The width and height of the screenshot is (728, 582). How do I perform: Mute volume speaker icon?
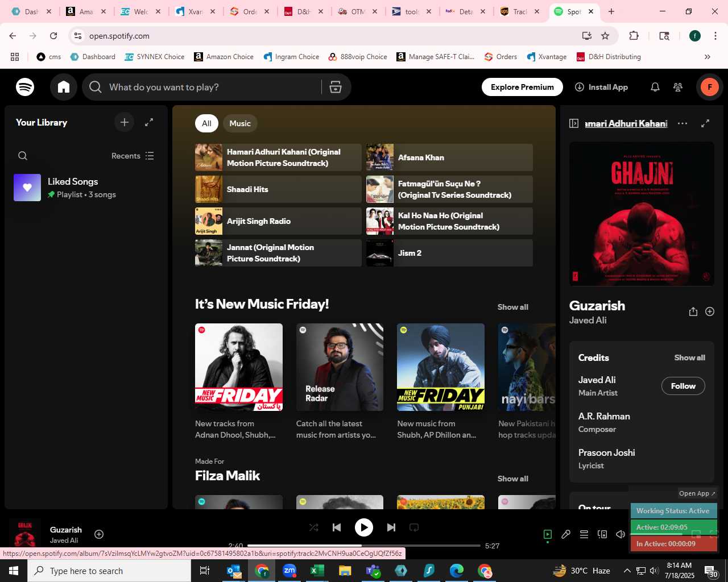click(x=621, y=534)
